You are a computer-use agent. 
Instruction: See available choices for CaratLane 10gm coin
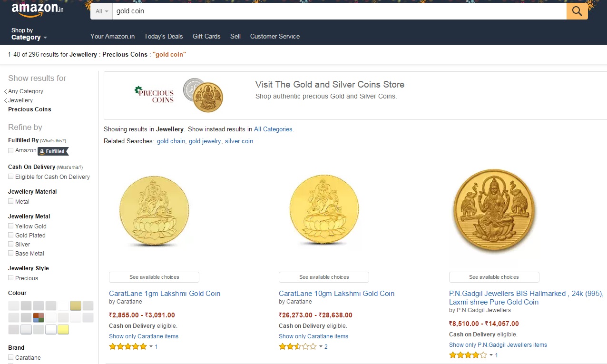(323, 277)
